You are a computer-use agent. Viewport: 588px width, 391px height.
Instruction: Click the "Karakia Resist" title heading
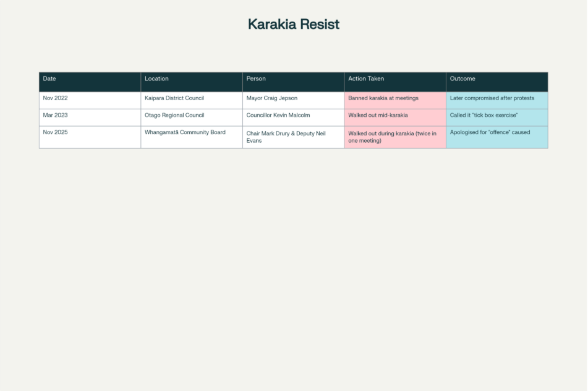pyautogui.click(x=294, y=24)
